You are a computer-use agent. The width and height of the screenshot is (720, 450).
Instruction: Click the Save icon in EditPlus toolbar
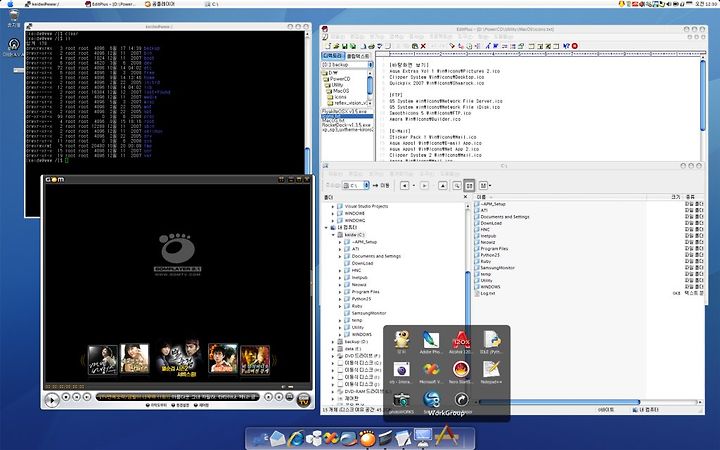tap(344, 46)
